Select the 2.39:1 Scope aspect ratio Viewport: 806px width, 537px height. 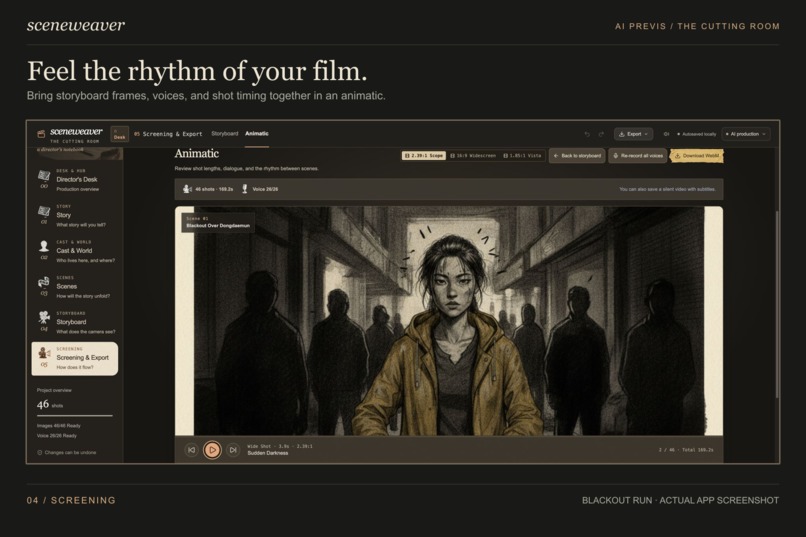[x=424, y=155]
